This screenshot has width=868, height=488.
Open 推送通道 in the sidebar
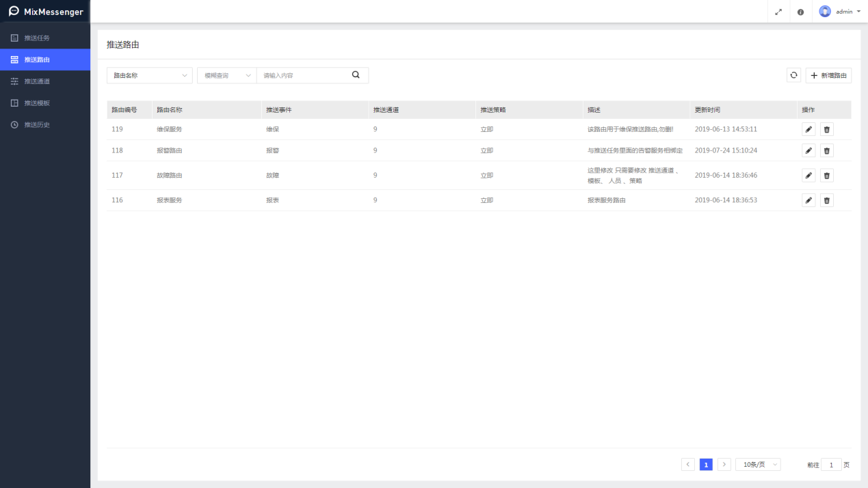click(37, 81)
